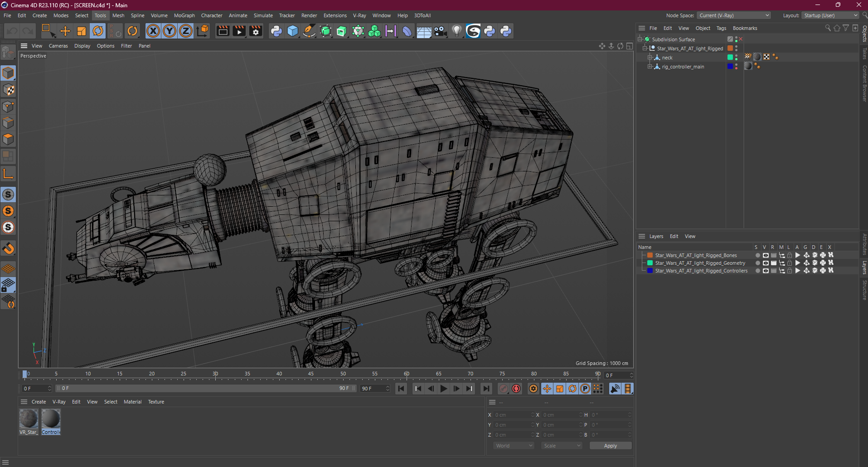This screenshot has height=467, width=868.
Task: Toggle Z axis lock
Action: pos(186,31)
